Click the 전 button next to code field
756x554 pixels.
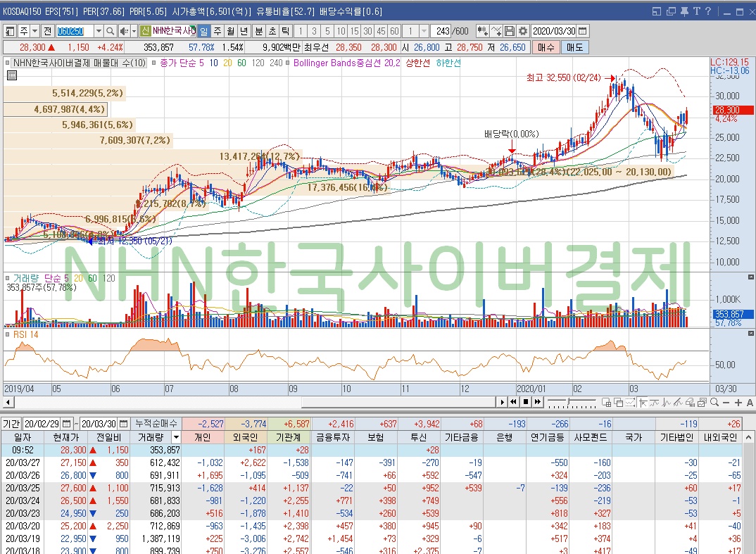pos(47,32)
